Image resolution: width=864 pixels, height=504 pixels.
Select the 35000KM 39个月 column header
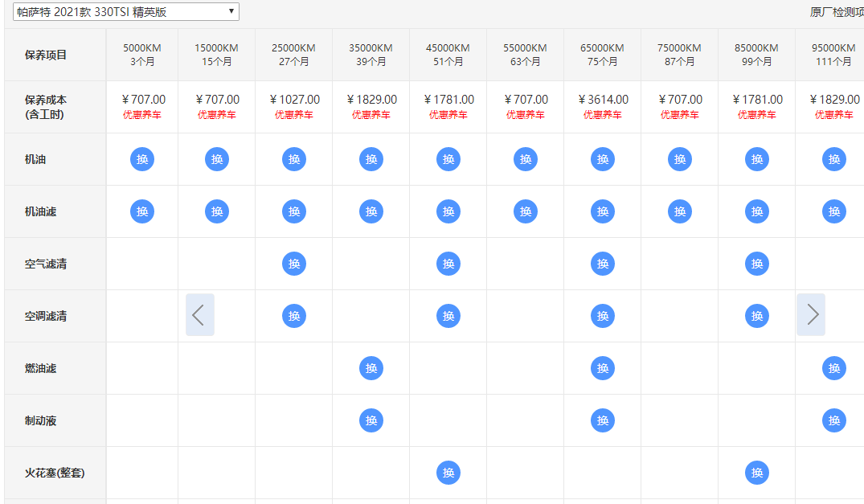click(x=371, y=55)
